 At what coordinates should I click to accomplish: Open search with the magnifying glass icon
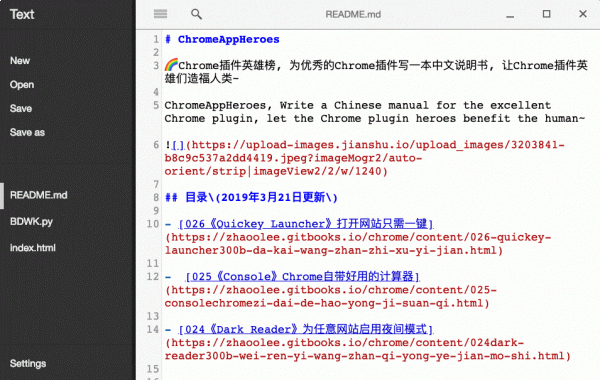point(196,14)
